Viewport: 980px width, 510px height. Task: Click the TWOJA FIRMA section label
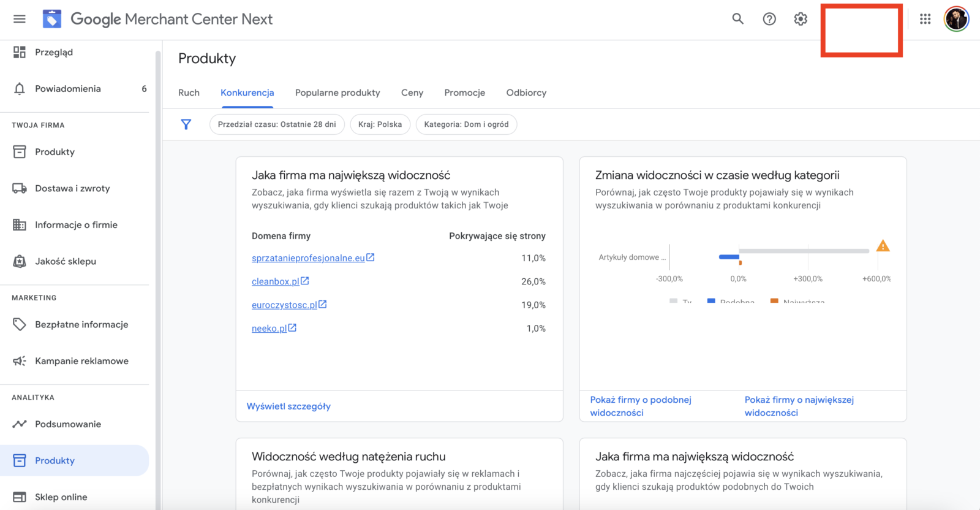tap(38, 125)
